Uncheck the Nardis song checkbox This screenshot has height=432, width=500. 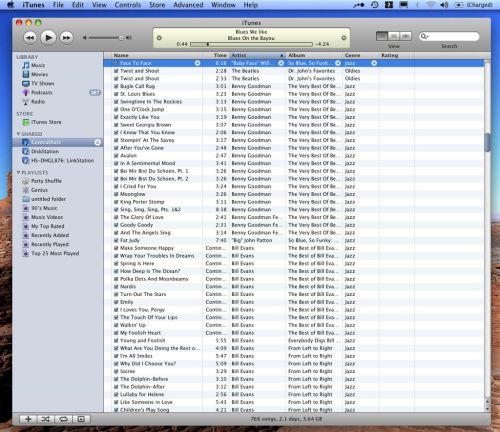[116, 287]
